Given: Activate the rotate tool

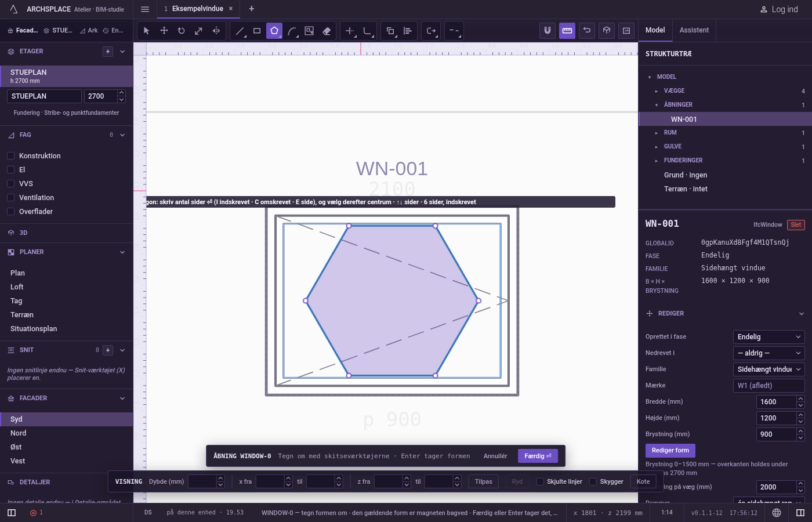Looking at the screenshot, I should click(x=182, y=31).
